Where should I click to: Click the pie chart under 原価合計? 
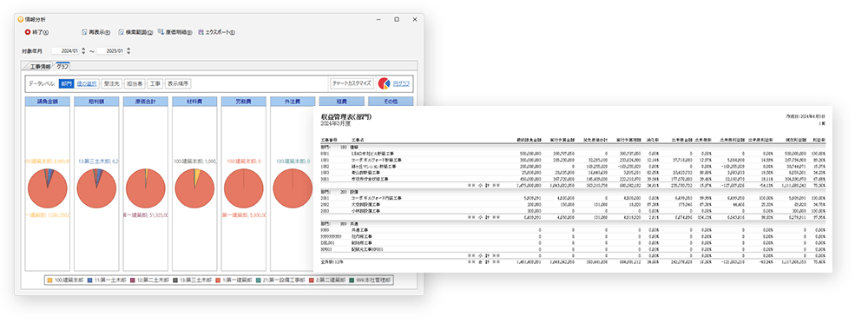[145, 188]
